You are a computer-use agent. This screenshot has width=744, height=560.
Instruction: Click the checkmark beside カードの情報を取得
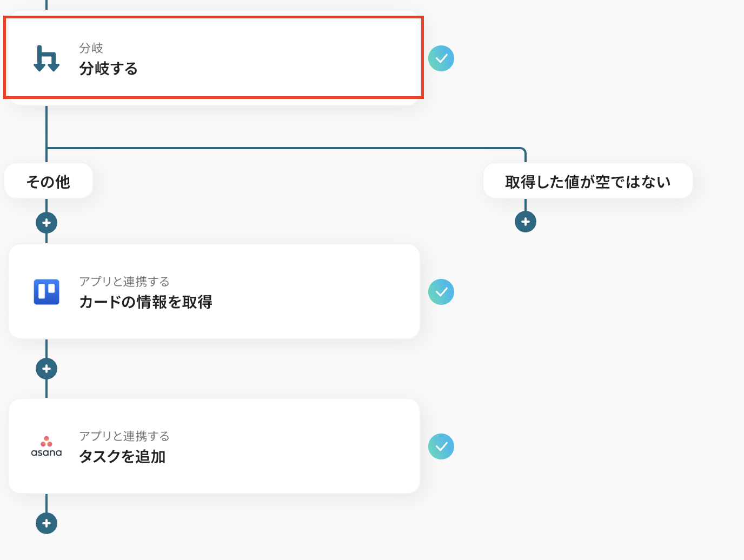441,292
